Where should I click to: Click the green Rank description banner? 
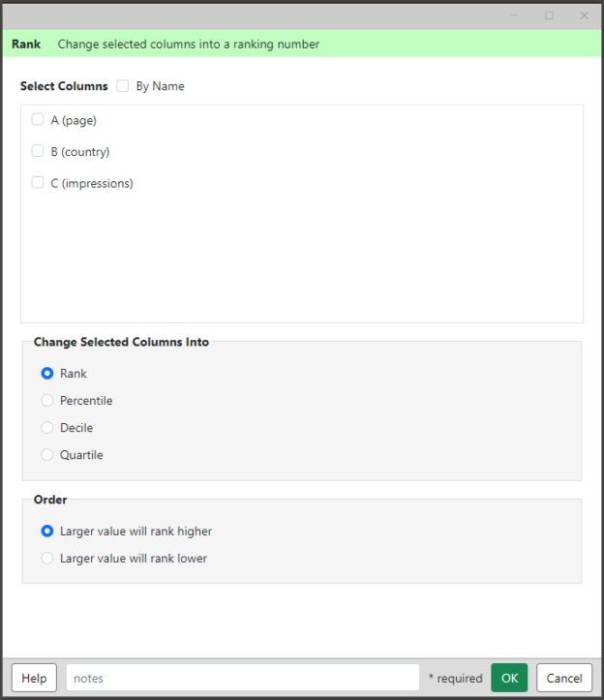[x=302, y=44]
